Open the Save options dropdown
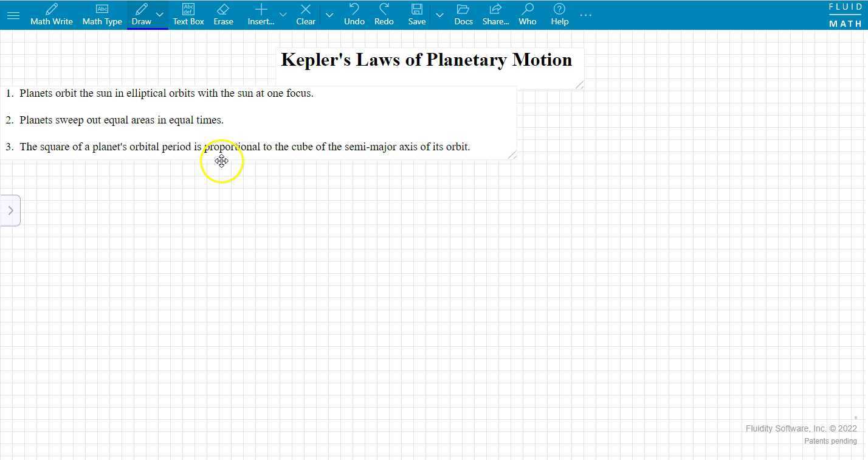This screenshot has height=460, width=868. click(439, 15)
